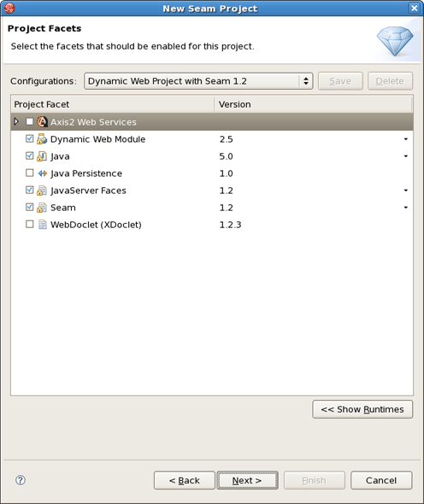
Task: Expand the Axis2 Web Services tree node
Action: pyautogui.click(x=16, y=121)
